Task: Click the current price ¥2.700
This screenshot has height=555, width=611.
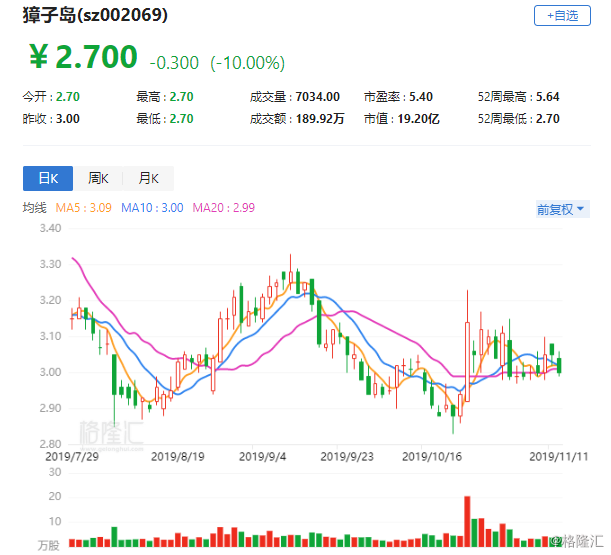Action: coord(83,57)
